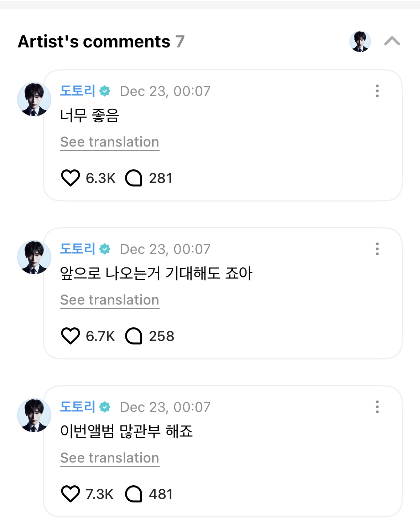Click the verified badge on the first comment
Screen dimensions: 420x531
tap(105, 91)
